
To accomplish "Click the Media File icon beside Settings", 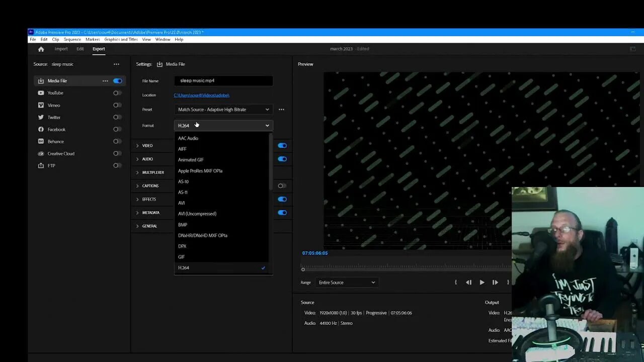I will pyautogui.click(x=159, y=64).
